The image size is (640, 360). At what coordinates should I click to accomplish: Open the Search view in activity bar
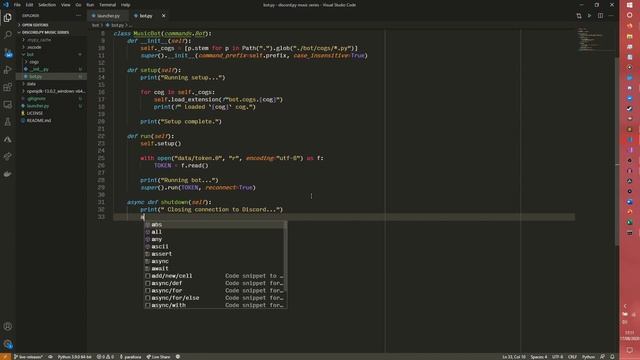7,35
